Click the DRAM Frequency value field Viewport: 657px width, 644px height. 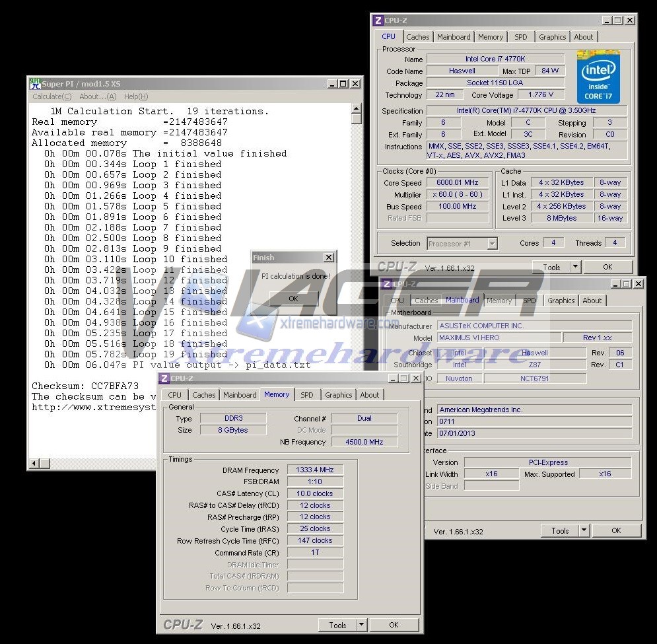[x=314, y=470]
